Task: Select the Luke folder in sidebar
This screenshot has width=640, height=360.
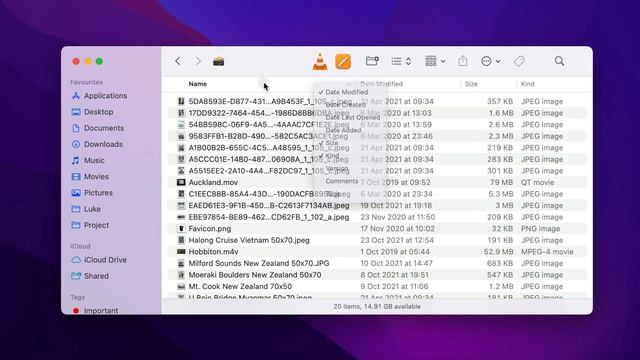Action: (86, 209)
